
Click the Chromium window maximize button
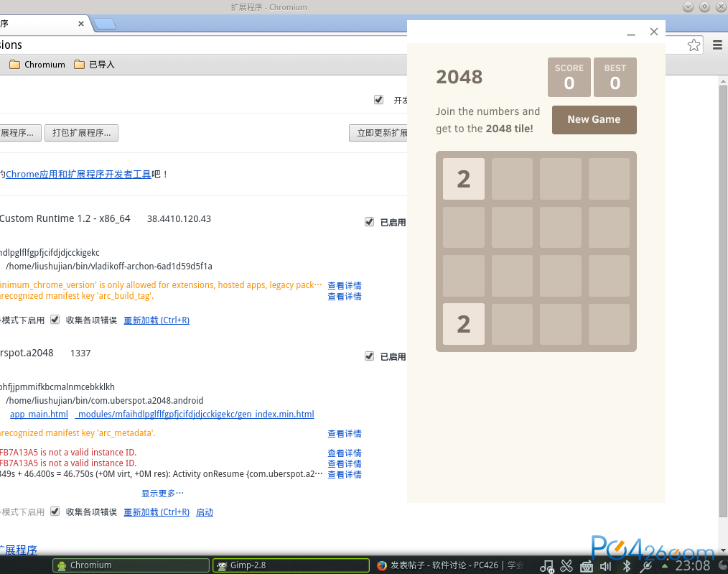(704, 7)
